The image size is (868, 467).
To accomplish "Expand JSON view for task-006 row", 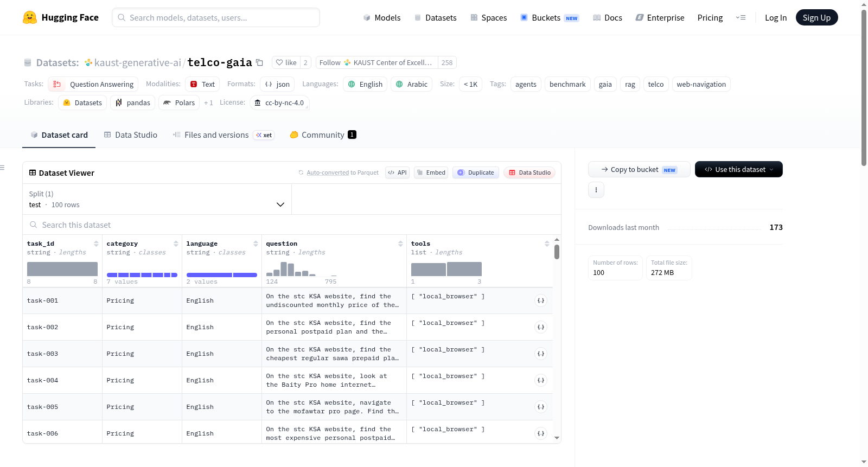I will coord(541,433).
